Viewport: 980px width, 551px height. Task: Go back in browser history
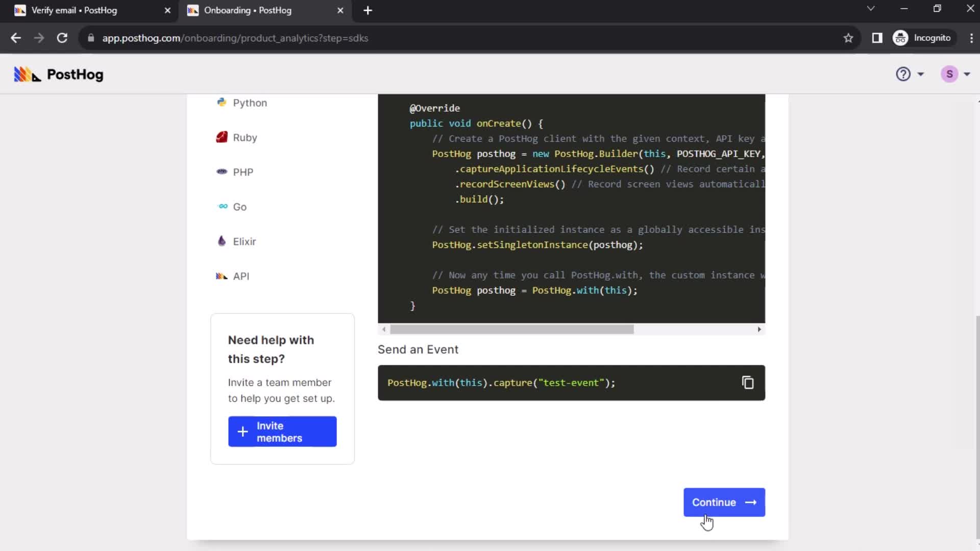pyautogui.click(x=16, y=38)
